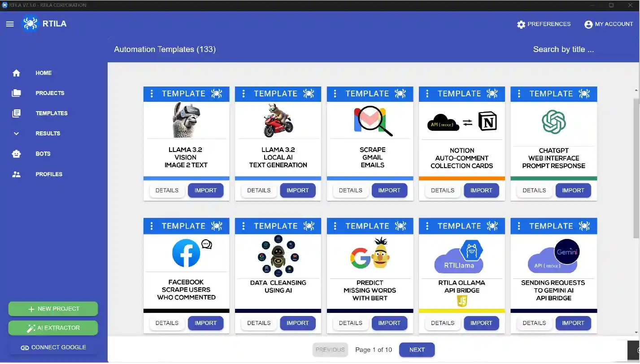Open options menu on Llama 3.2 Vision card
This screenshot has width=640, height=364.
[x=152, y=94]
